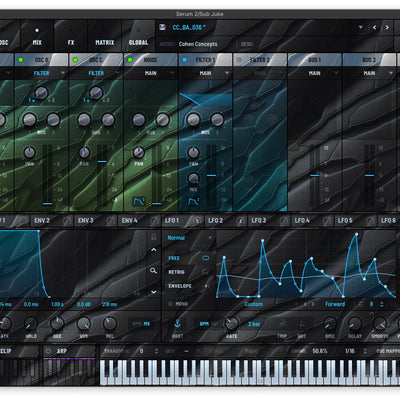This screenshot has height=400, width=400.
Task: Click the ENV 2 mod source drag icon
Action: click(x=67, y=220)
